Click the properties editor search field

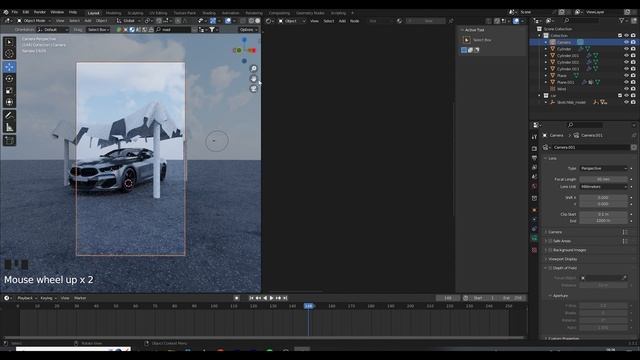pyautogui.click(x=585, y=124)
